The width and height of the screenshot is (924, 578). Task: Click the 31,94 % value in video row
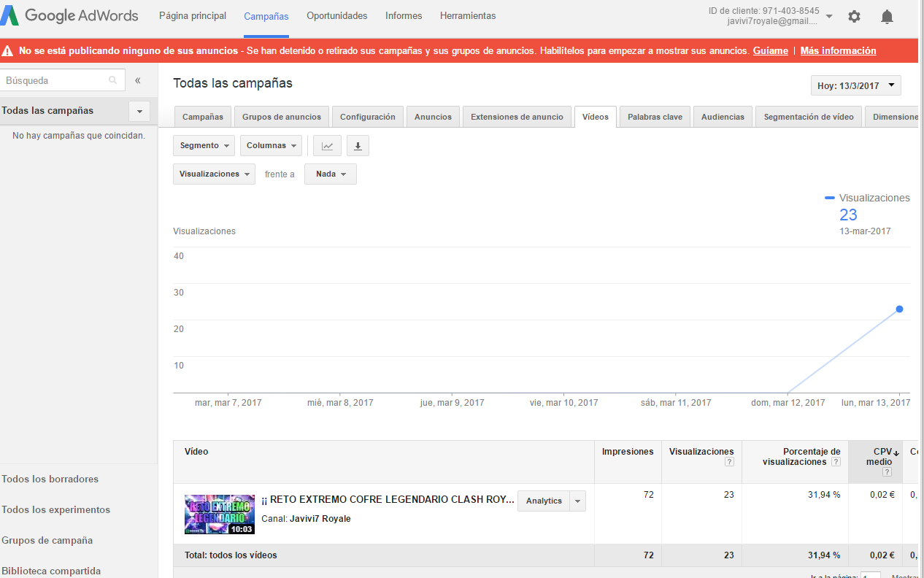tap(824, 495)
